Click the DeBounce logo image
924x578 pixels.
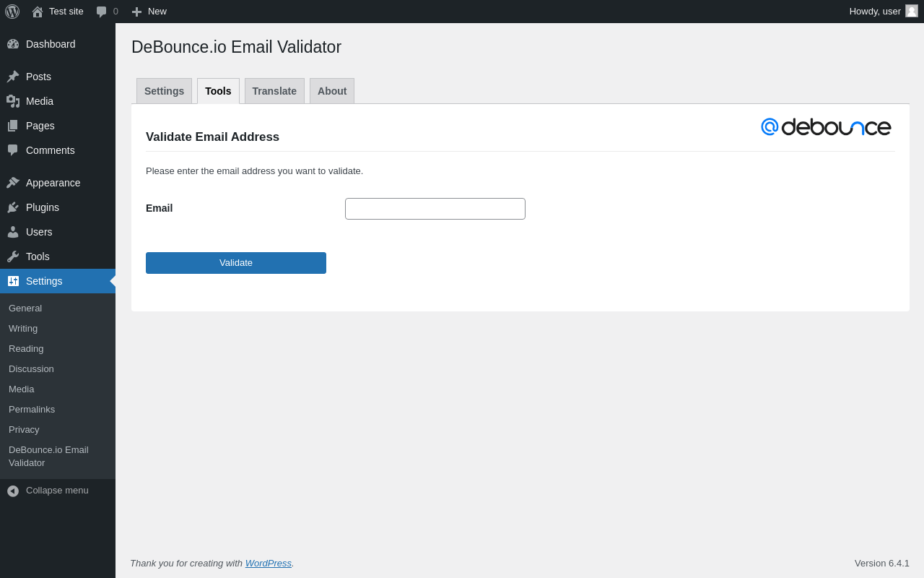[826, 127]
